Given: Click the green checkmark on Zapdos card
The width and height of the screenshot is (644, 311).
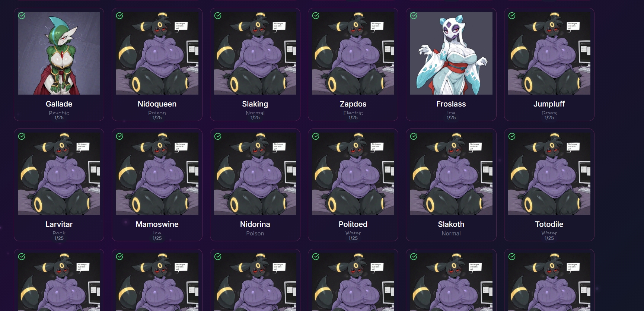Looking at the screenshot, I should click(x=316, y=16).
